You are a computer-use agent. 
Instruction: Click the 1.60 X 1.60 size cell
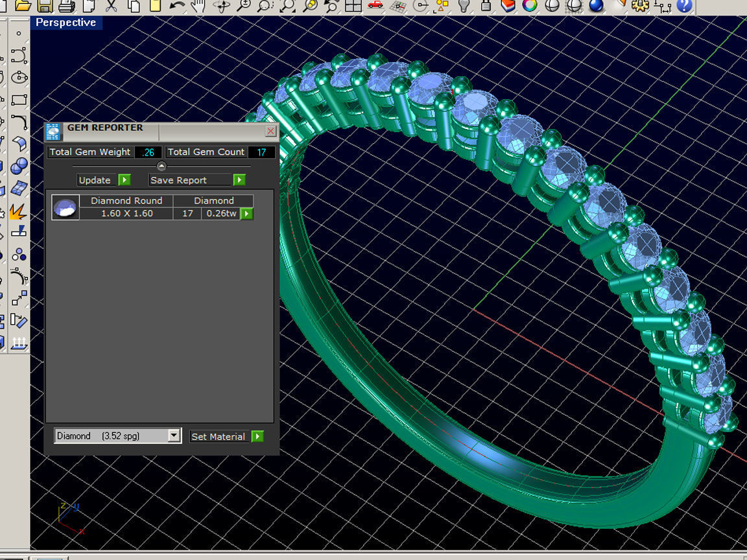pos(126,213)
